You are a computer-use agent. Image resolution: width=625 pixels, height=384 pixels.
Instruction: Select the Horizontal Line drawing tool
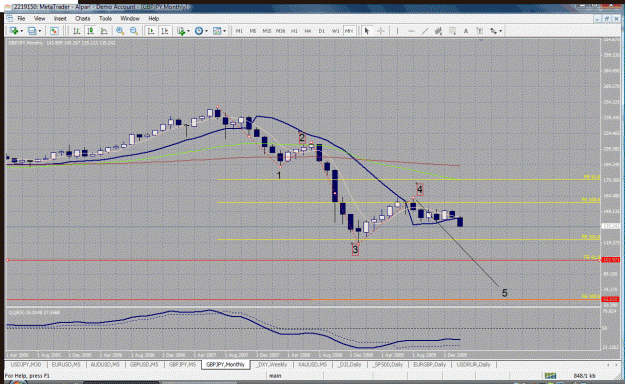(x=411, y=31)
